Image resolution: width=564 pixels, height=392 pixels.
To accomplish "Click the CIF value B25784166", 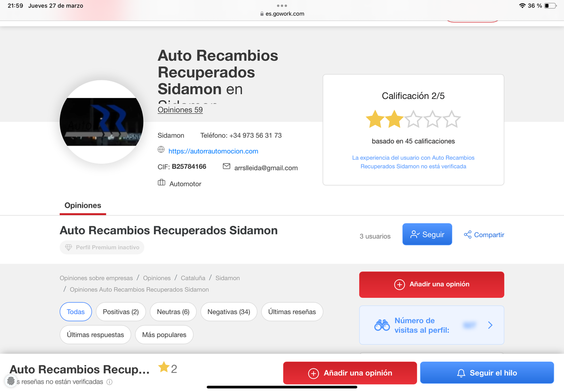I will click(189, 167).
